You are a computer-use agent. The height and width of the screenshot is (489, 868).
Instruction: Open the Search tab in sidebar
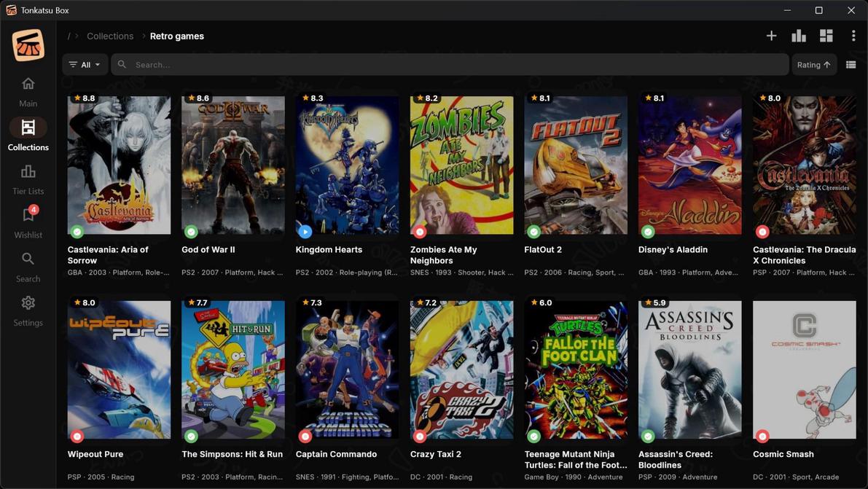pos(28,266)
